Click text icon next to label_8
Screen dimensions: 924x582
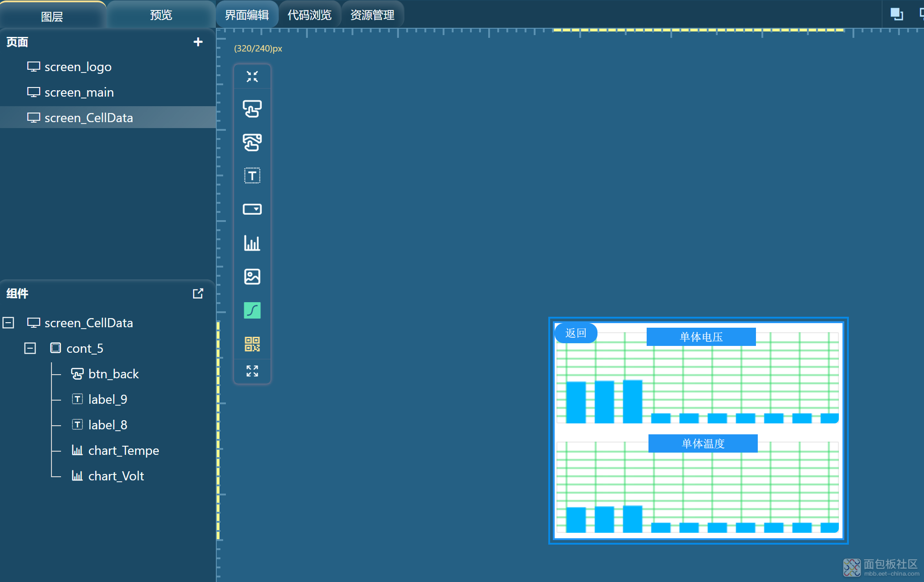(77, 425)
